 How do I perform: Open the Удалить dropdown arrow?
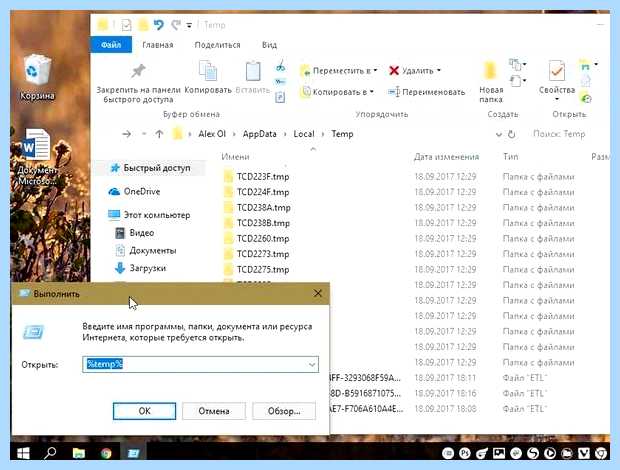click(x=439, y=70)
